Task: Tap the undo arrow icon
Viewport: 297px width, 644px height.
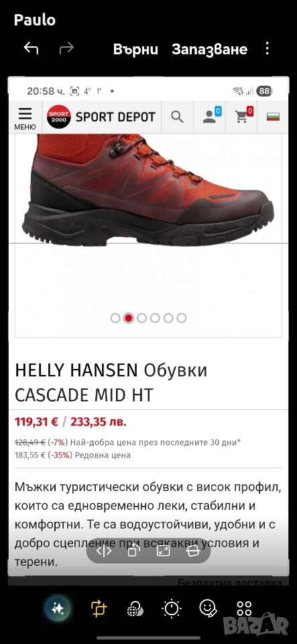Action: click(x=32, y=48)
